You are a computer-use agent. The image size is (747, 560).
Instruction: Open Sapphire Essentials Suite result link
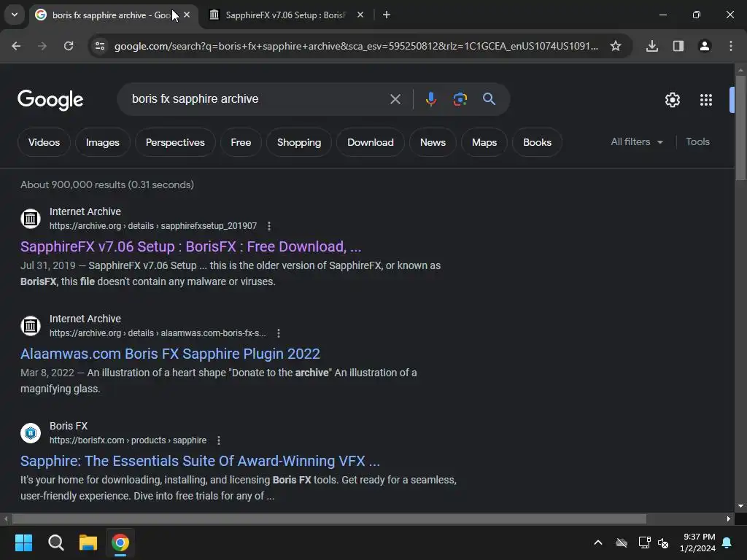200,461
